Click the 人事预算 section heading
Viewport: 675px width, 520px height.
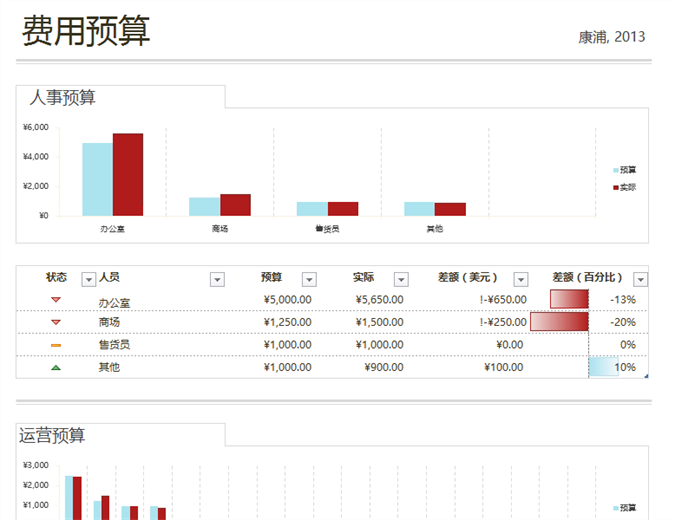62,97
